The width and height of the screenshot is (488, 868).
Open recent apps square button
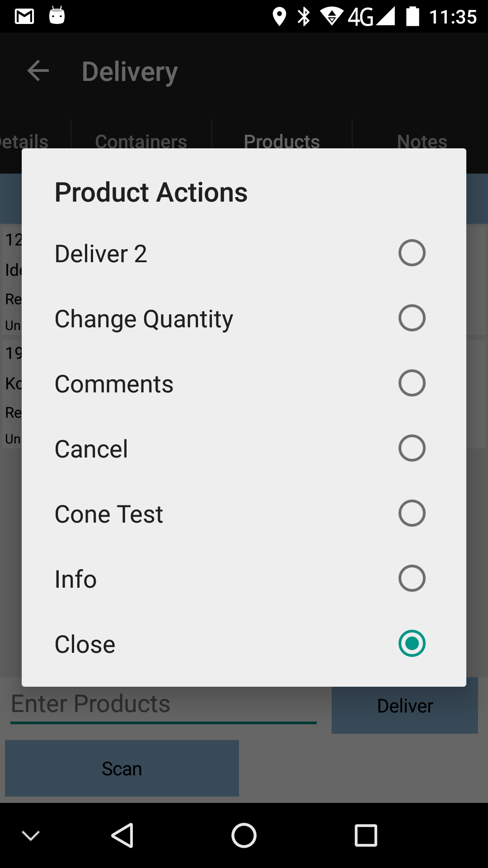(x=366, y=835)
